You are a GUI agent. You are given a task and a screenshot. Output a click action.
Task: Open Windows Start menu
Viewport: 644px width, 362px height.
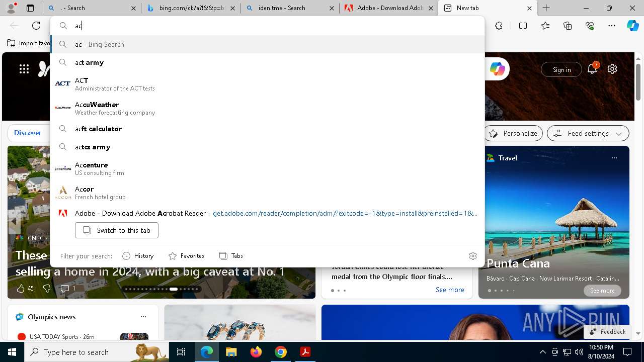coord(12,352)
